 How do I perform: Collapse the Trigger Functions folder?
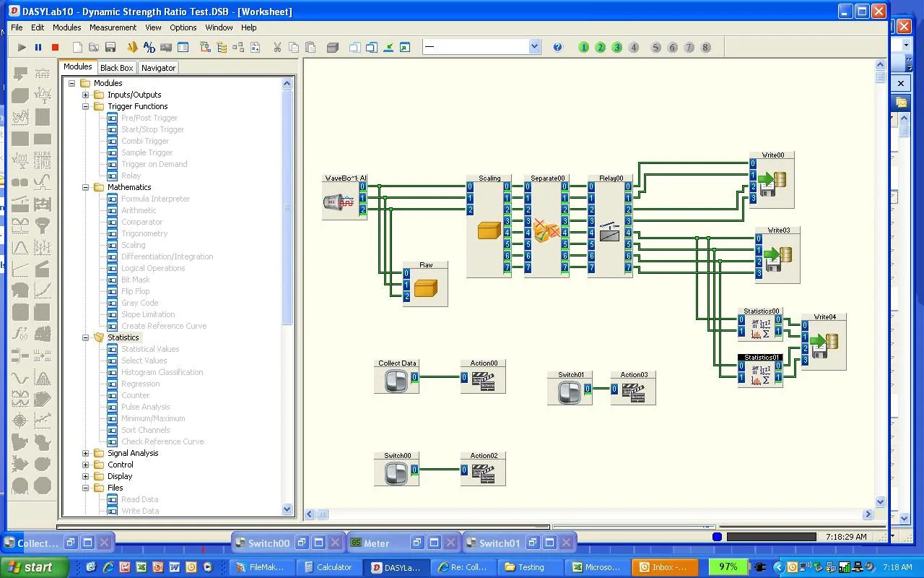point(86,106)
